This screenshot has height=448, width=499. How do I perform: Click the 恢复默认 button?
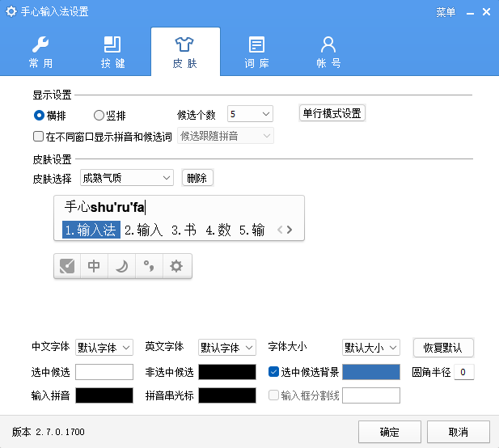click(x=443, y=348)
